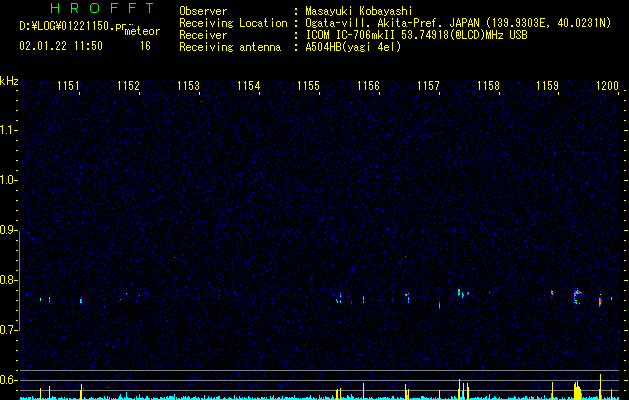Click the 1.1 kHz frequency label

8,130
